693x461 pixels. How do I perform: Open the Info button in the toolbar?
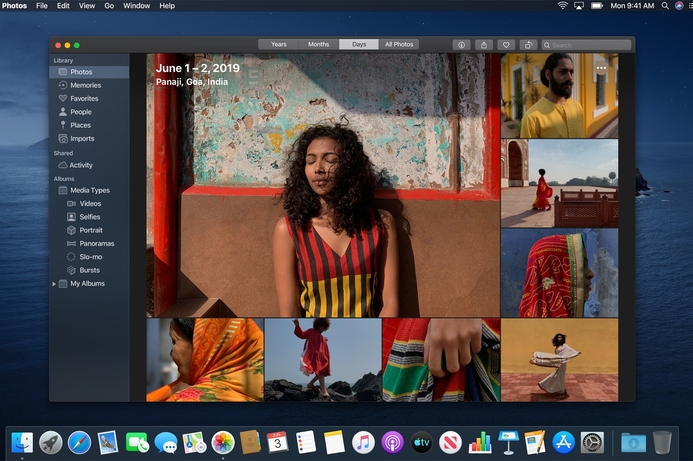pos(461,45)
